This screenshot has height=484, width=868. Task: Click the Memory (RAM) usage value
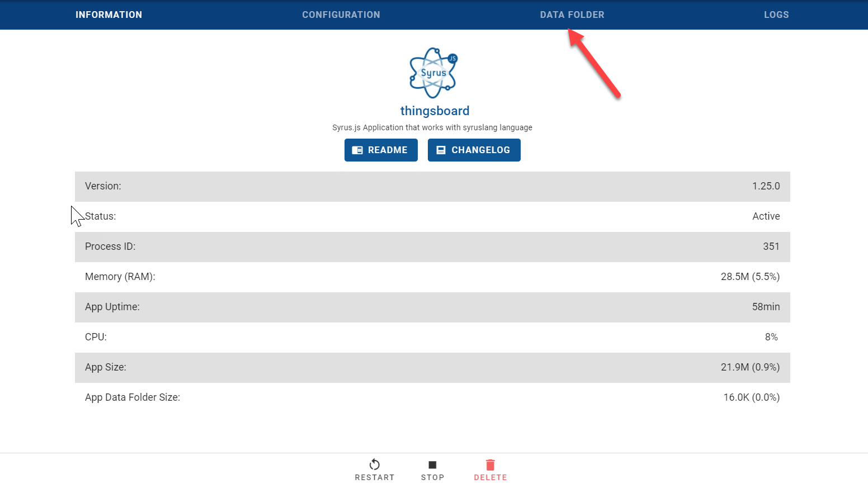[x=750, y=277]
